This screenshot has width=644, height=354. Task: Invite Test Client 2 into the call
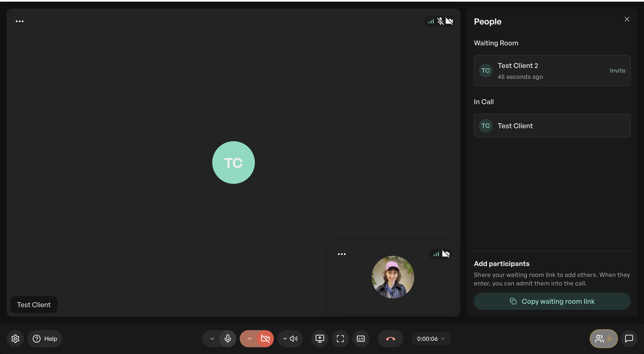pyautogui.click(x=618, y=71)
